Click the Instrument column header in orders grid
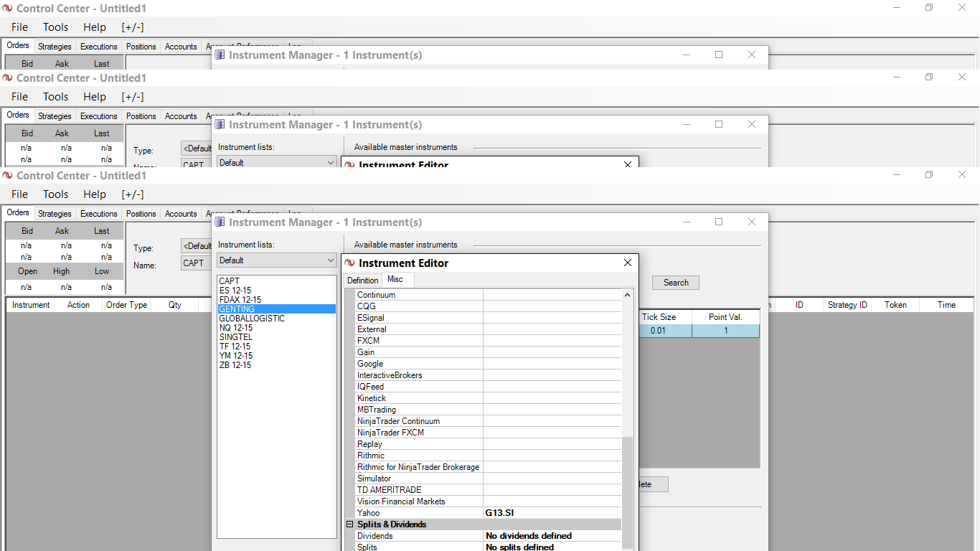980x551 pixels. pos(31,305)
